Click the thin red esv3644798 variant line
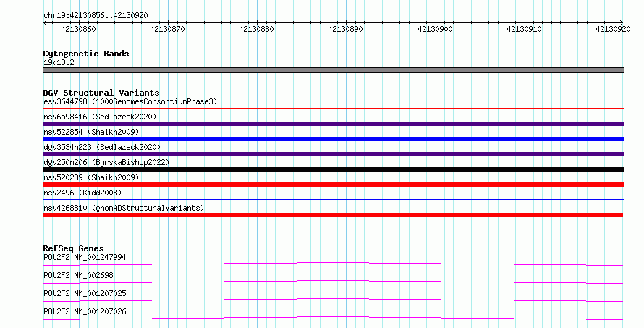Viewport: 644px width, 328px height. pyautogui.click(x=333, y=109)
